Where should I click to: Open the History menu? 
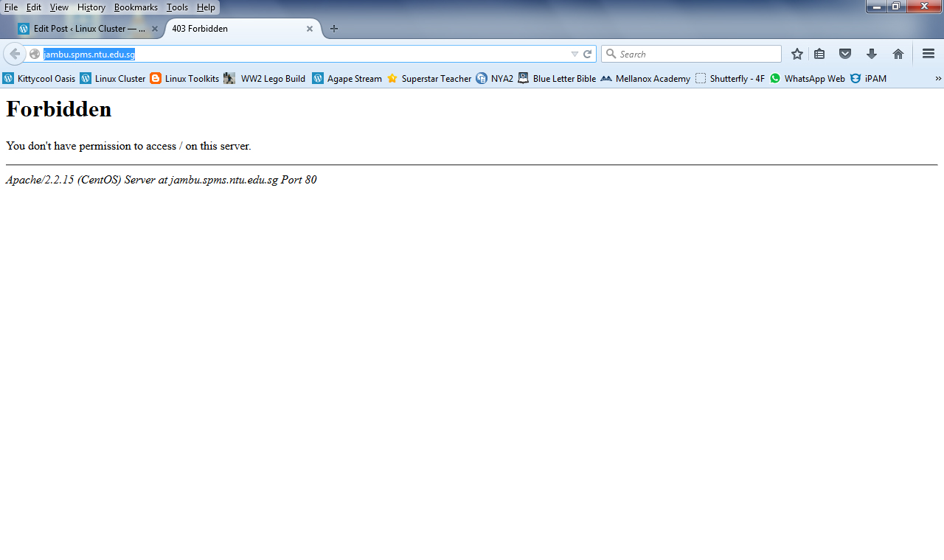point(91,7)
